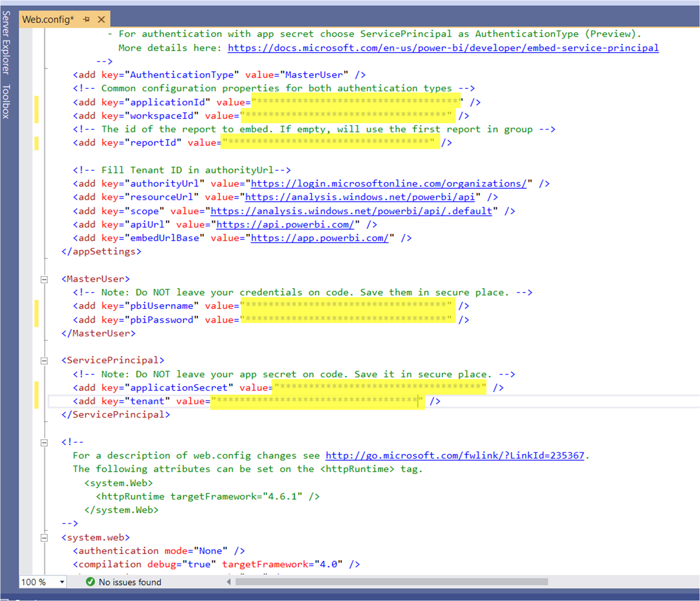Click the applicationId masked value

pyautogui.click(x=357, y=102)
